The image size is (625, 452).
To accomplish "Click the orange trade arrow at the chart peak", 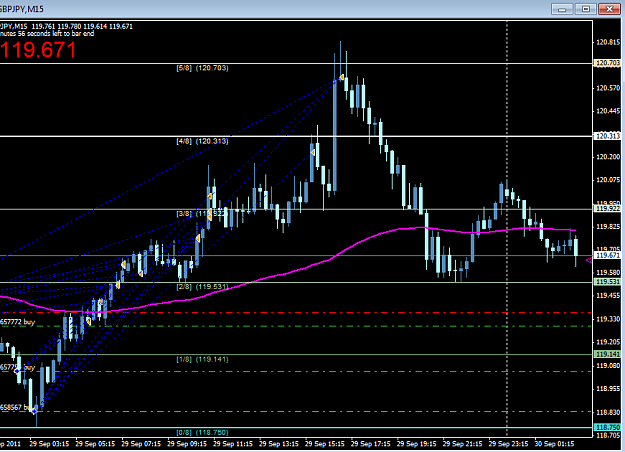I will point(341,77).
